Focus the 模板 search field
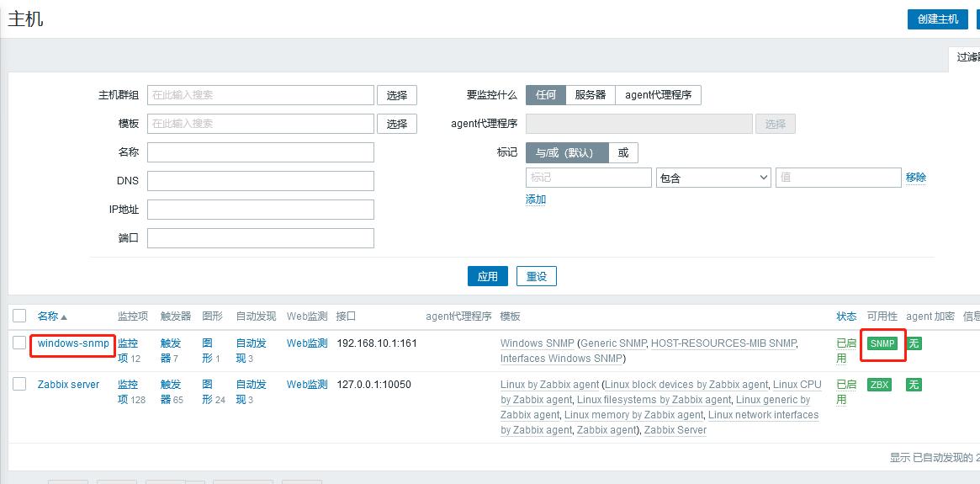Screen dimensions: 980x484 point(261,124)
